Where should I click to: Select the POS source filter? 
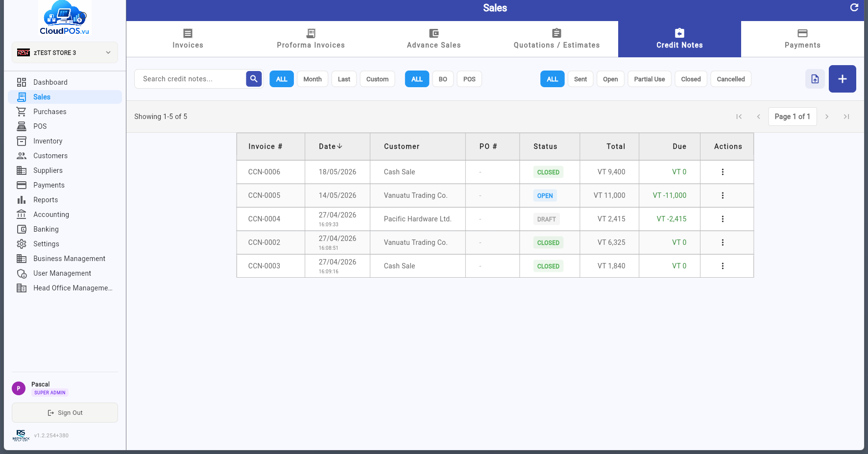469,79
